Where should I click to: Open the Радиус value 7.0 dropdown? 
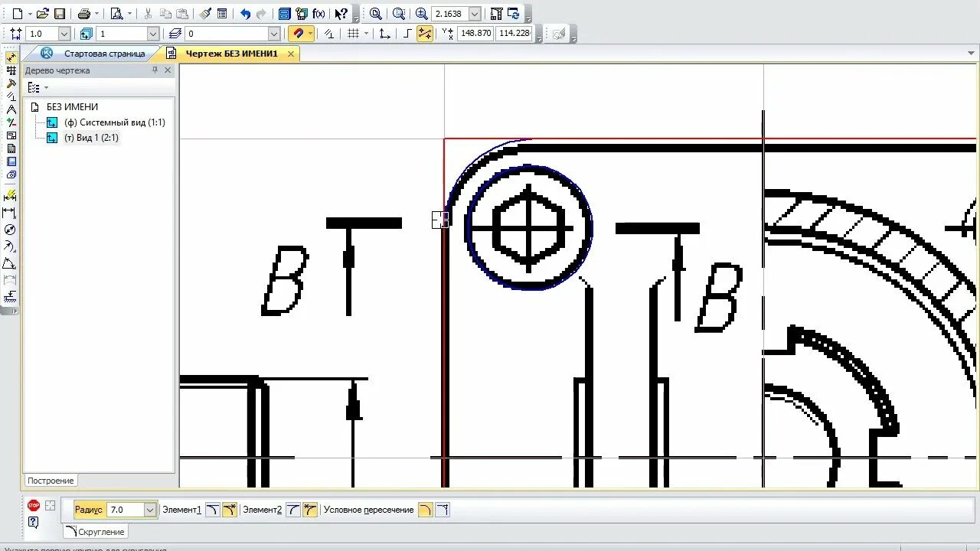pos(150,510)
